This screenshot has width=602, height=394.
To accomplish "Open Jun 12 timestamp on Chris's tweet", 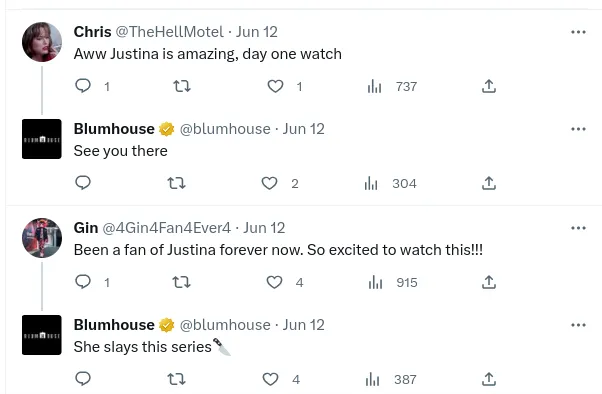I will pos(256,32).
